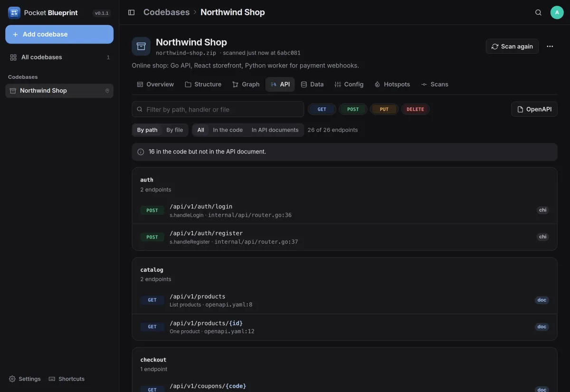570x392 pixels.
Task: Click version badge v0.1.1
Action: (x=102, y=13)
